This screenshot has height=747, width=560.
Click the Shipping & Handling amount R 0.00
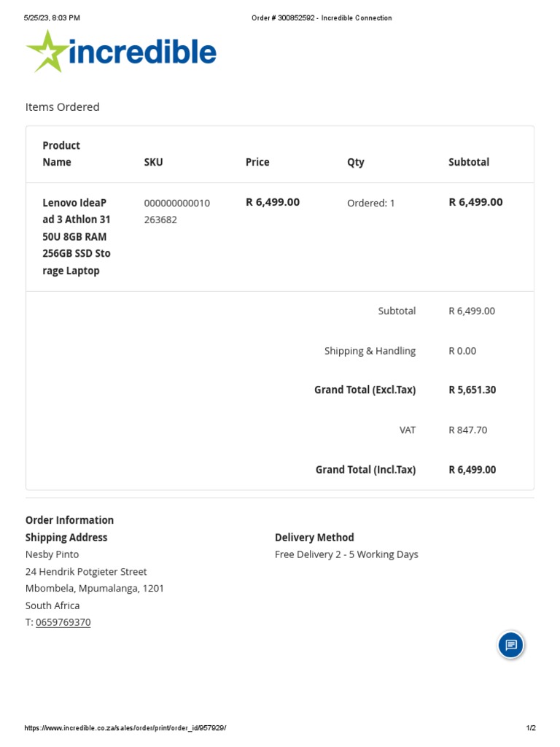462,351
